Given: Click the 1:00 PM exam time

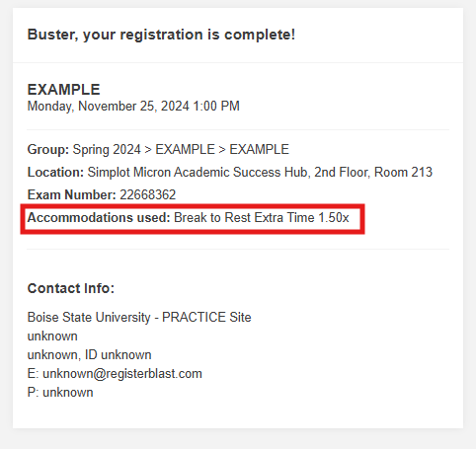Looking at the screenshot, I should [216, 107].
